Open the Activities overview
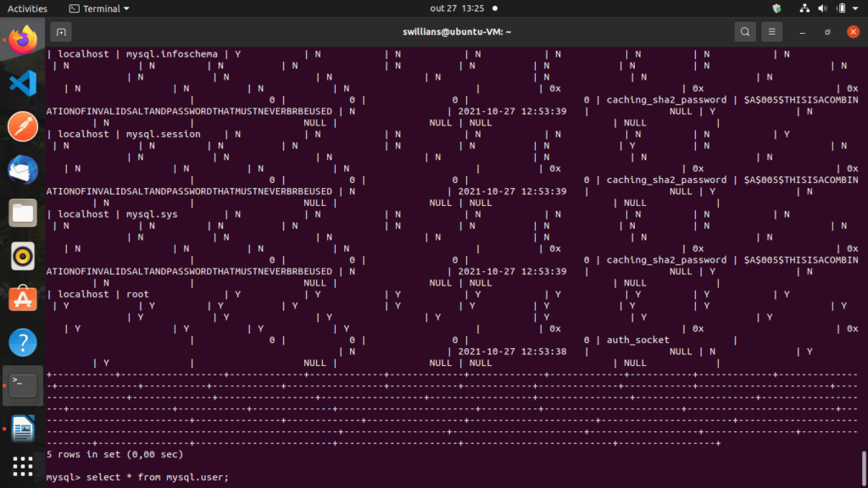 [x=27, y=8]
